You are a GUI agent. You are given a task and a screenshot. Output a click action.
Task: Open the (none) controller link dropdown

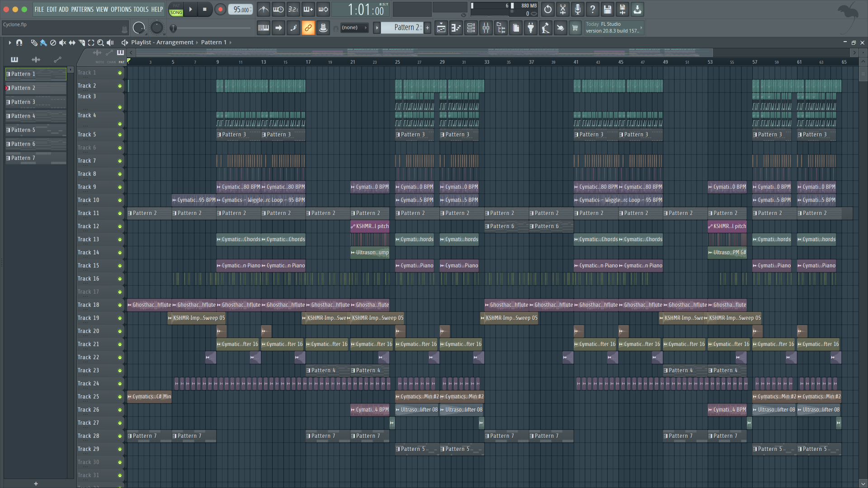coord(354,28)
